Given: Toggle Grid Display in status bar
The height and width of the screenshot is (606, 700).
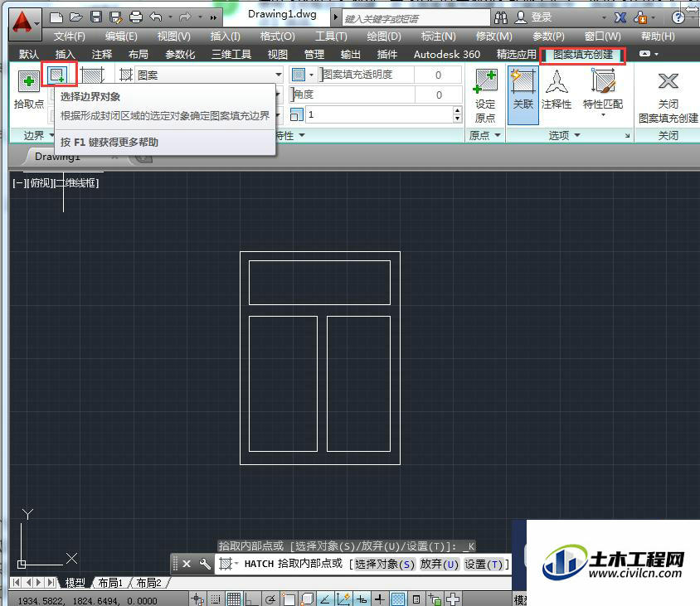Looking at the screenshot, I should [x=233, y=599].
